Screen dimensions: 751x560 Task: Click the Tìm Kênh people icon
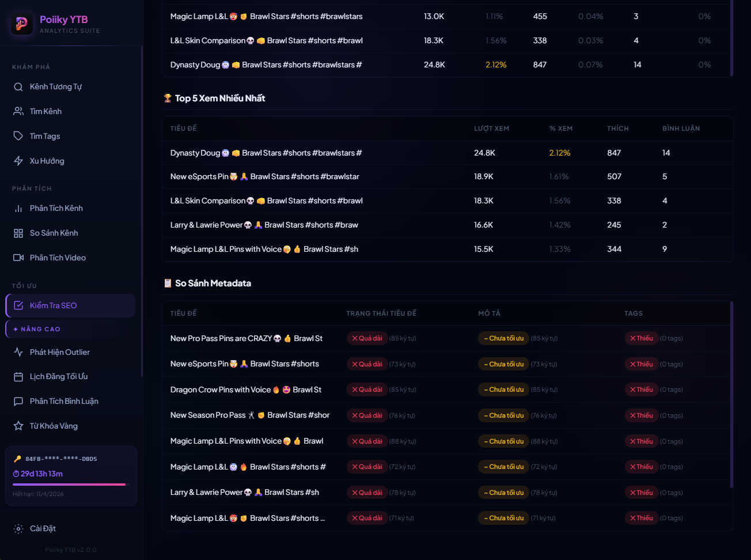point(18,112)
